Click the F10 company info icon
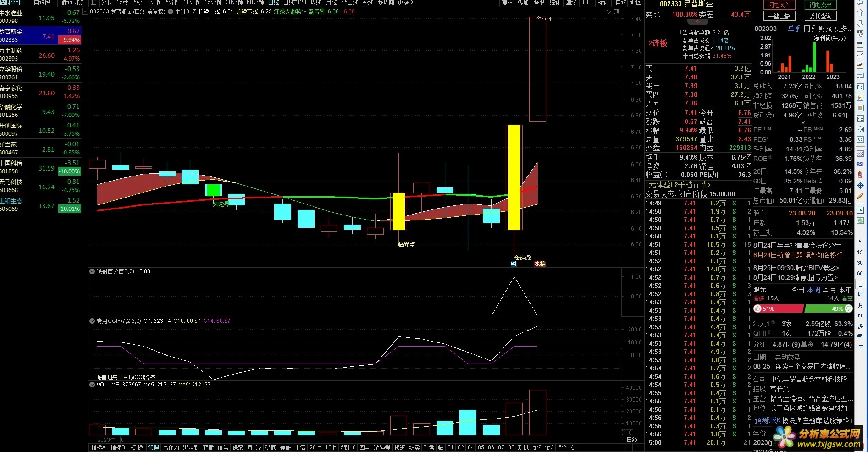The width and height of the screenshot is (868, 452). pyautogui.click(x=860, y=87)
